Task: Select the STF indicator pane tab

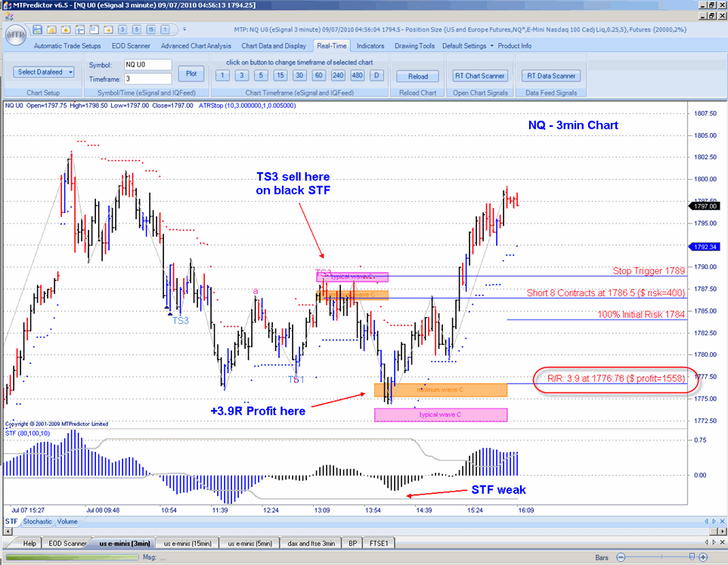Action: tap(11, 521)
